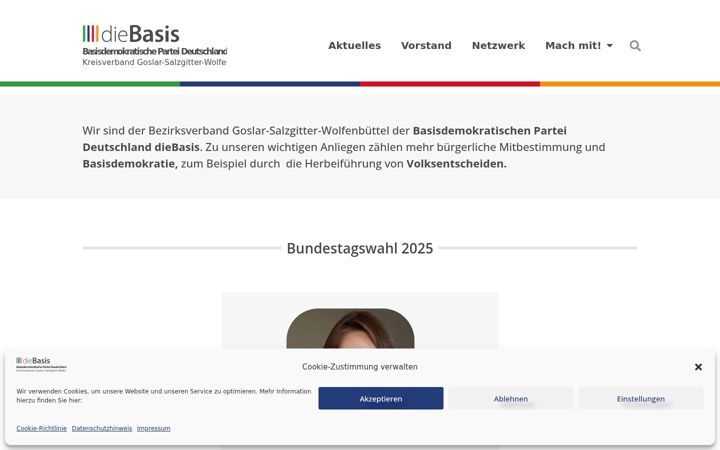
Task: Close the cookie consent banner with X
Action: 698,367
